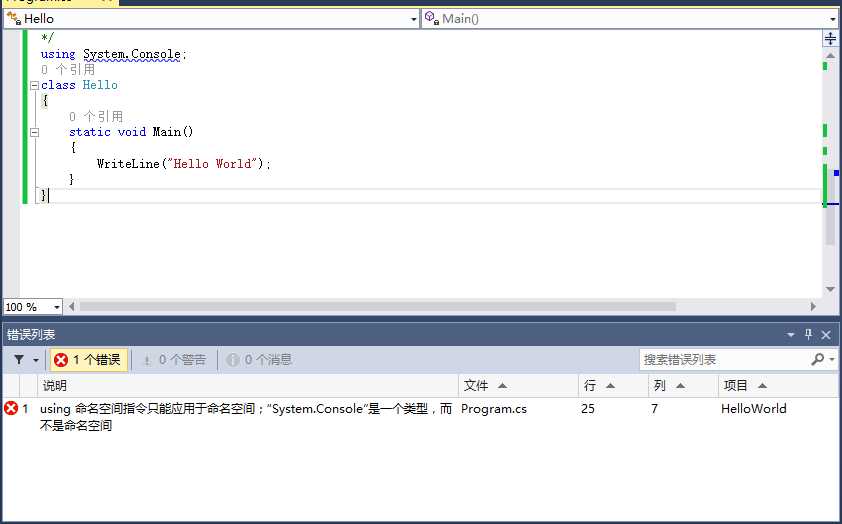Image resolution: width=842 pixels, height=524 pixels.
Task: Click the horizontal scrollbar right arrow
Action: [813, 307]
